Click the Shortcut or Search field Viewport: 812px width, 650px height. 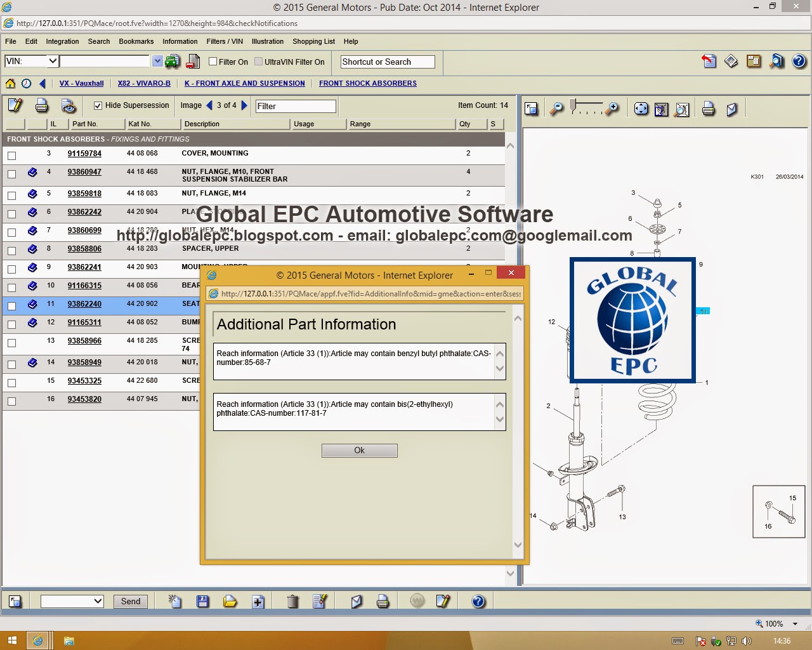[388, 62]
